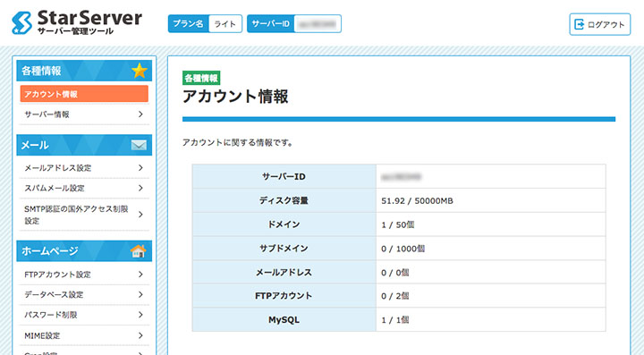
Task: Open MIME設定 menu item
Action: [x=84, y=335]
